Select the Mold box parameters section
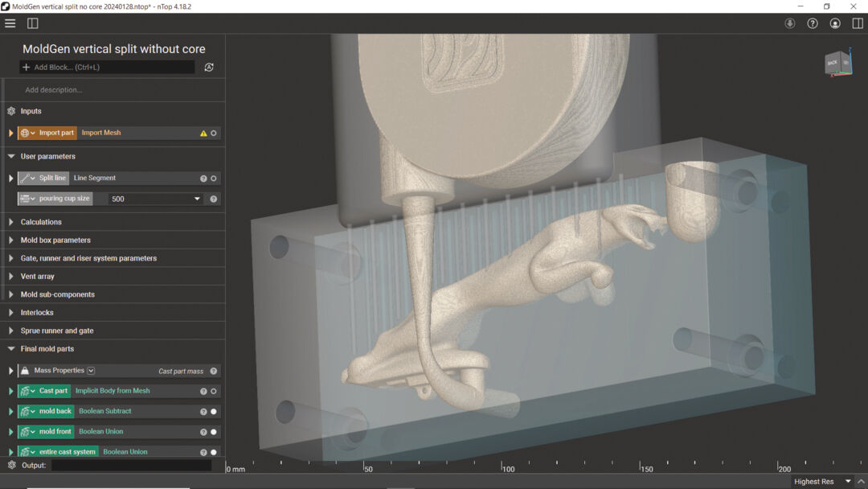The width and height of the screenshot is (868, 489). (x=55, y=240)
